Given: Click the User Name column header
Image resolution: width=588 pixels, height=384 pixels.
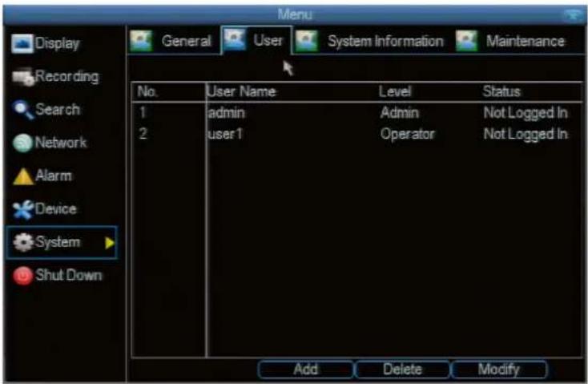Looking at the screenshot, I should pyautogui.click(x=241, y=91).
